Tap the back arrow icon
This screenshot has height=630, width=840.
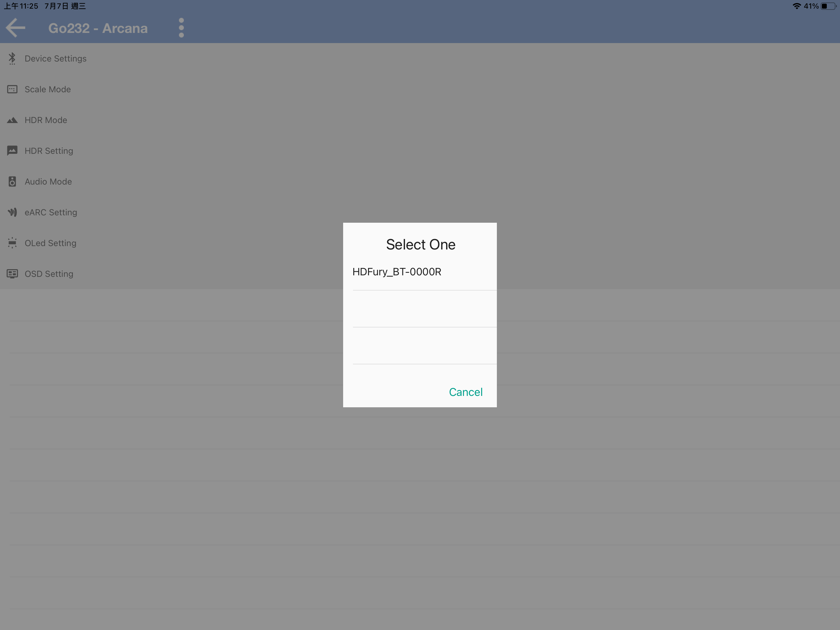click(x=16, y=28)
